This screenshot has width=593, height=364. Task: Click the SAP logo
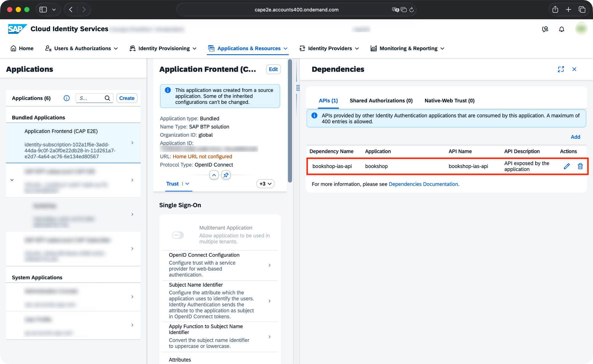coord(17,29)
